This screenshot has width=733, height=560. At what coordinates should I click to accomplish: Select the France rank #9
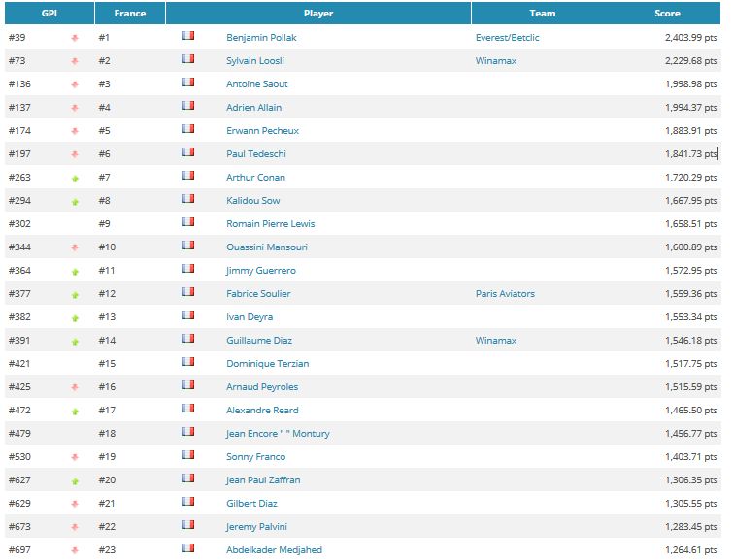pyautogui.click(x=104, y=224)
